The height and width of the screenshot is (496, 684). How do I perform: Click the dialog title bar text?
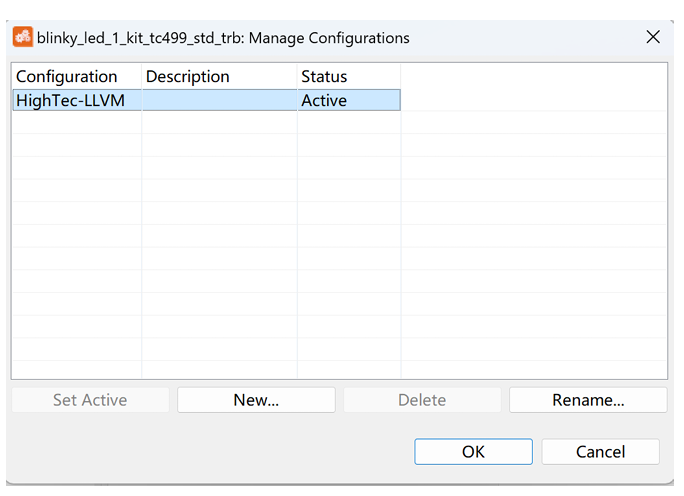(x=223, y=38)
